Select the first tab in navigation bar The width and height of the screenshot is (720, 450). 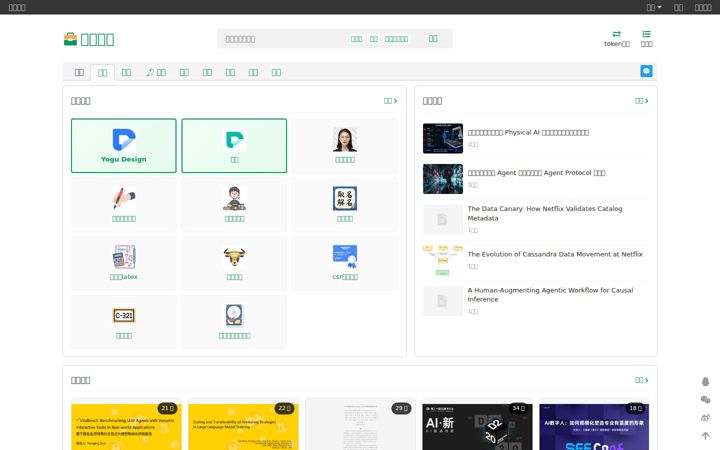tap(79, 73)
